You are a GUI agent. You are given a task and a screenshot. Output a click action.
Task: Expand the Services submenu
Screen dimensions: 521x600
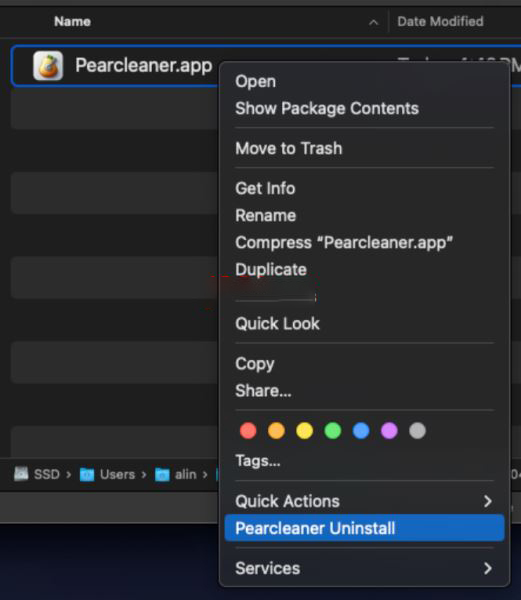365,568
